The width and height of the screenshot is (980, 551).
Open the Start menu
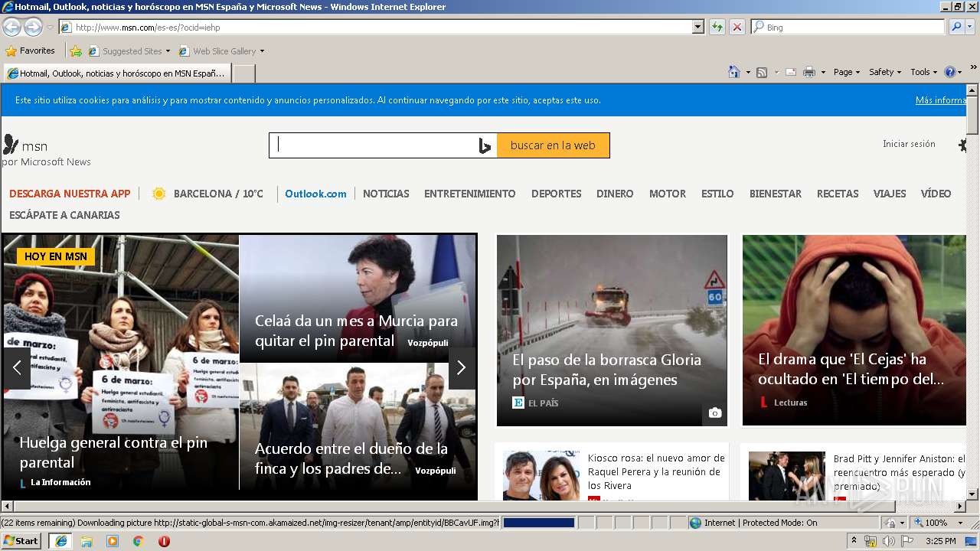(21, 541)
